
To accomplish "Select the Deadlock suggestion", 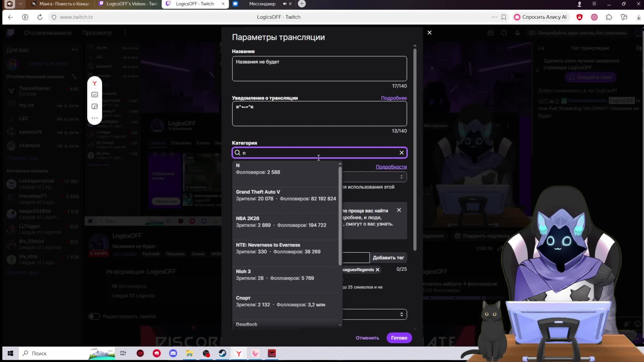I will point(285,324).
